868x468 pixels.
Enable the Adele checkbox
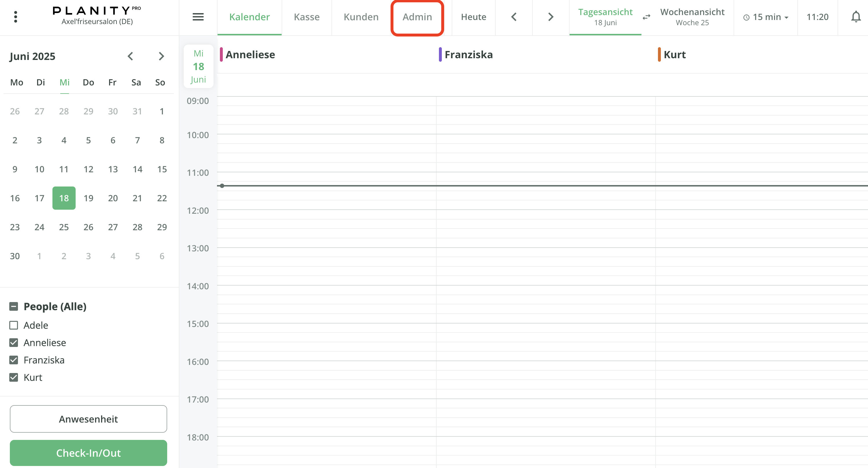pos(14,325)
